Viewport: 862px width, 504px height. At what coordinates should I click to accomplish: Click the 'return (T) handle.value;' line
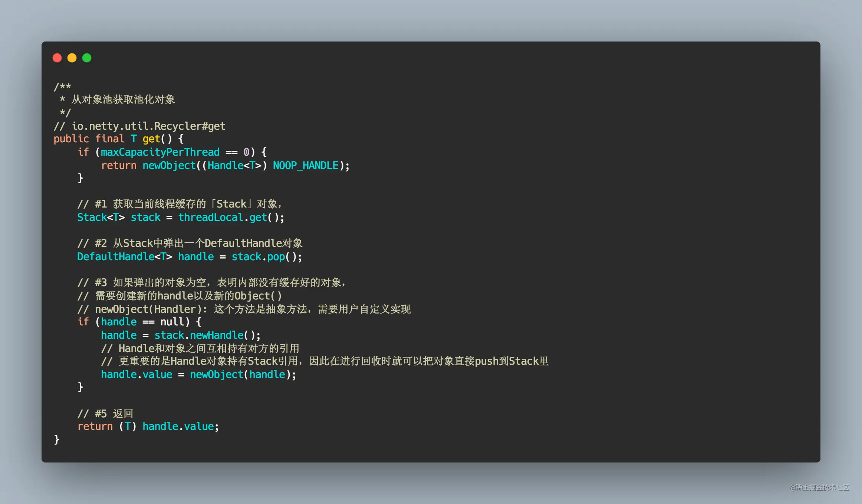click(148, 426)
